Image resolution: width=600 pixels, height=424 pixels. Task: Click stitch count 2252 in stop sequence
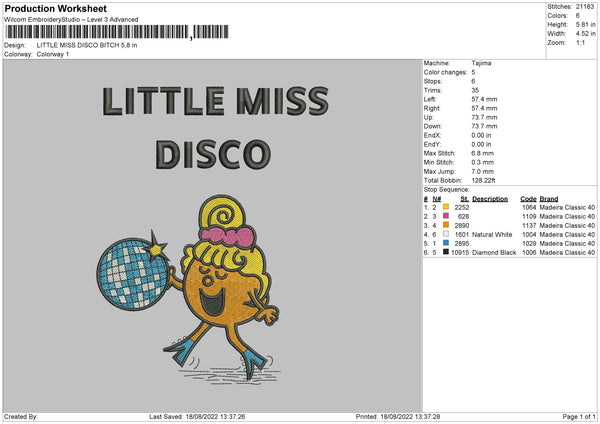(461, 207)
